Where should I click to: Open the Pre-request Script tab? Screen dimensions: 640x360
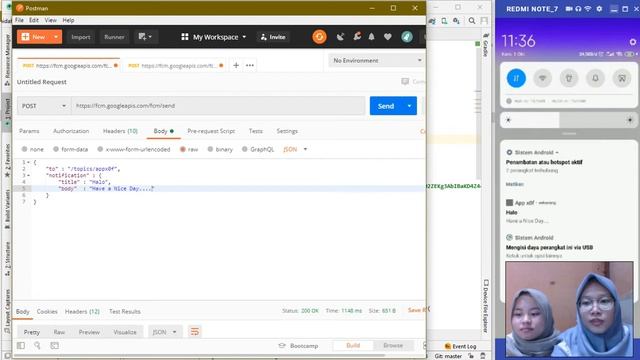211,131
